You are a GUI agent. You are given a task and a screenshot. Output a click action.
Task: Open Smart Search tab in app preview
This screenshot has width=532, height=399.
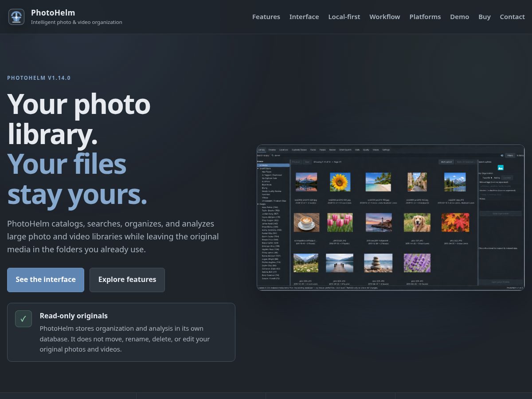tap(345, 150)
